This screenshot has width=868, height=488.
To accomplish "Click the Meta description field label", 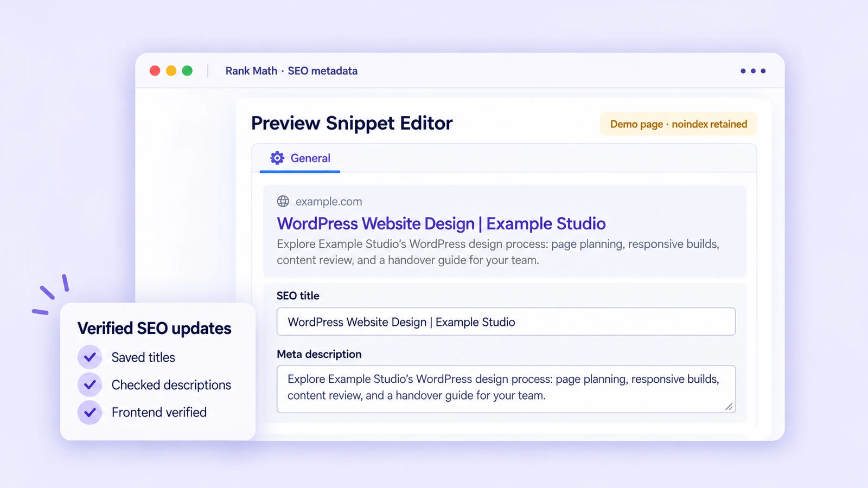I will tap(319, 354).
